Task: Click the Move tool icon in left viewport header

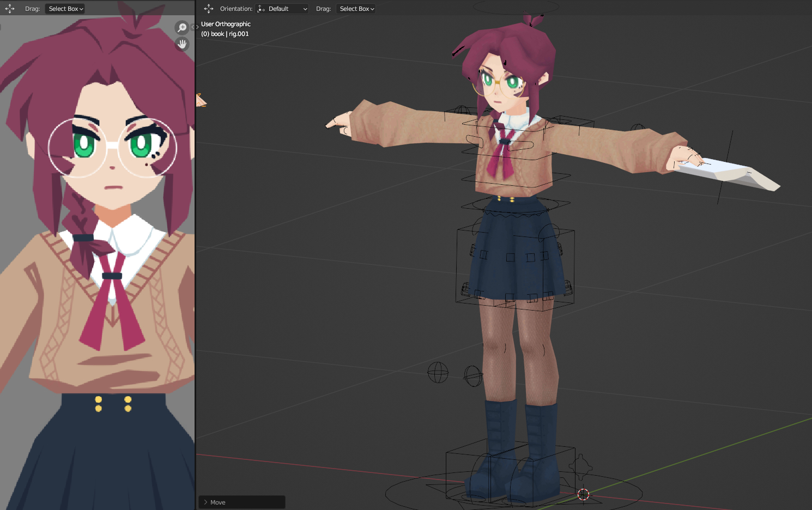Action: (x=10, y=9)
